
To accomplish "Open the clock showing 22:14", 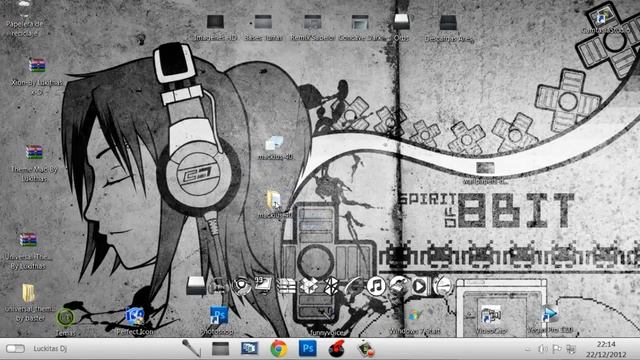I will (x=606, y=349).
